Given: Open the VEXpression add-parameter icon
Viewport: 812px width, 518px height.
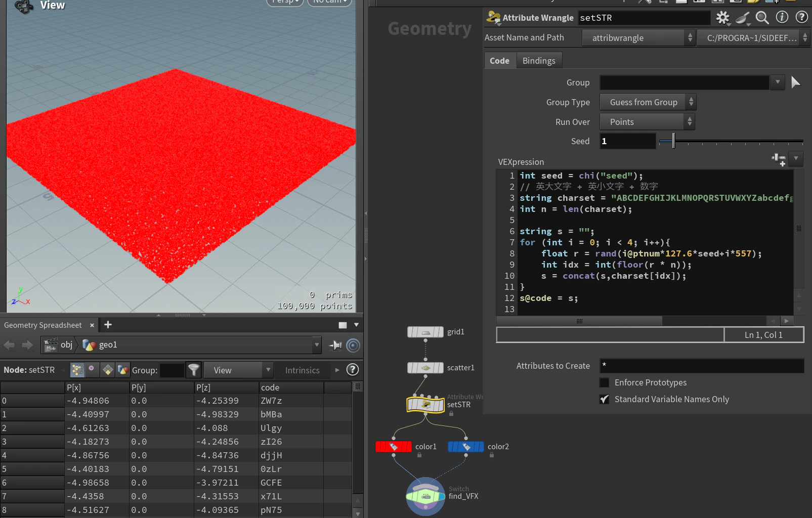Looking at the screenshot, I should click(x=779, y=159).
